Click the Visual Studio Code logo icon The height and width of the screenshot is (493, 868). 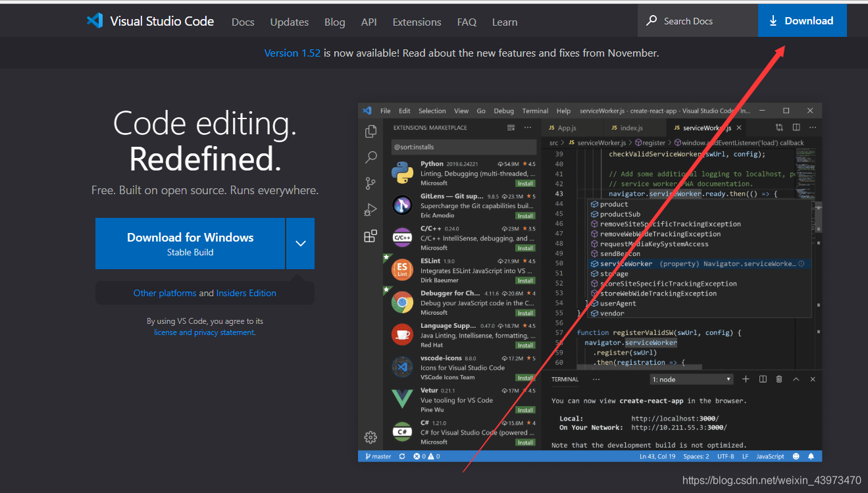point(95,21)
